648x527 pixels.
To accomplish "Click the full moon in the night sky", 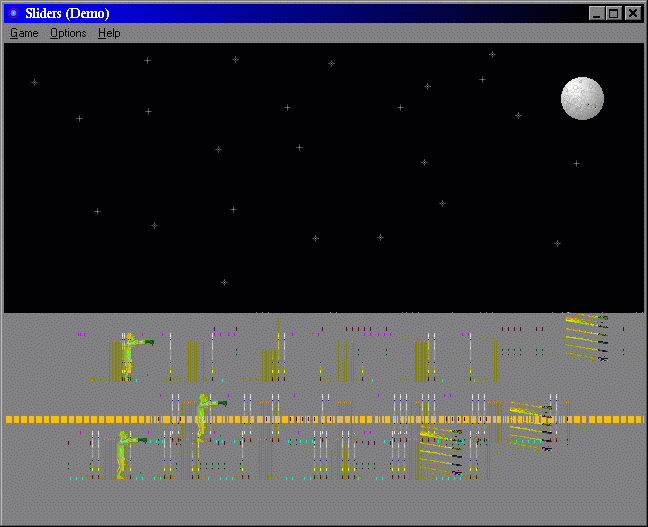I will 582,98.
